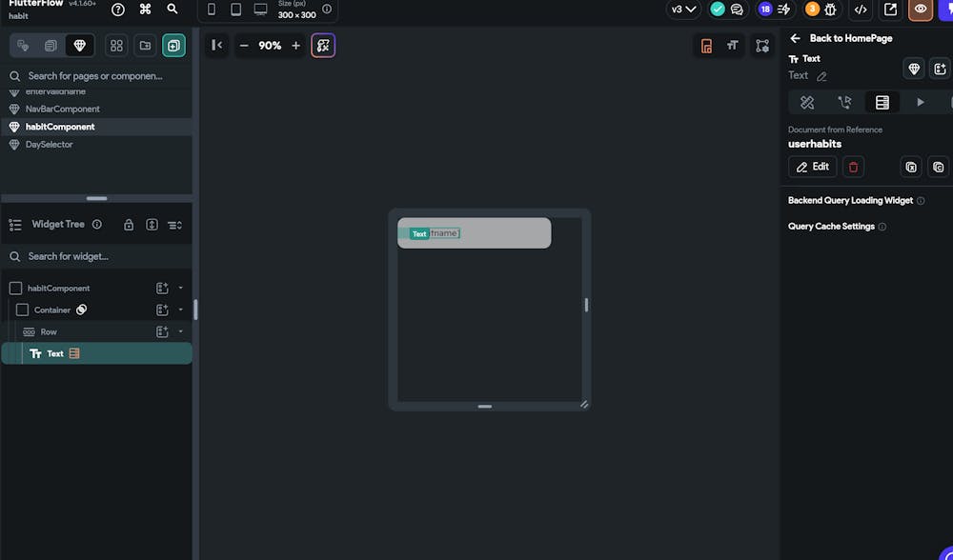Edit the Text widget name pencil icon

point(821,76)
